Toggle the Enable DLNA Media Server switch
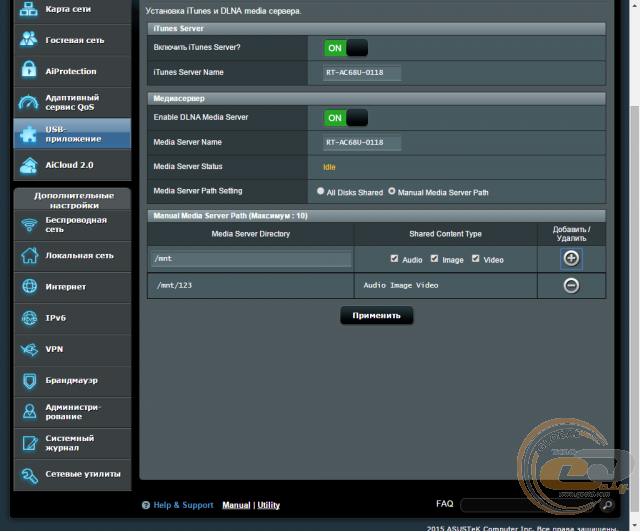Viewport: 640px width, 531px height. [x=346, y=118]
